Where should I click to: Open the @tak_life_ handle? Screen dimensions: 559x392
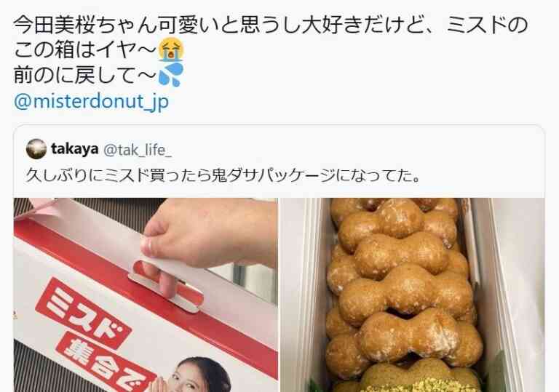point(138,150)
